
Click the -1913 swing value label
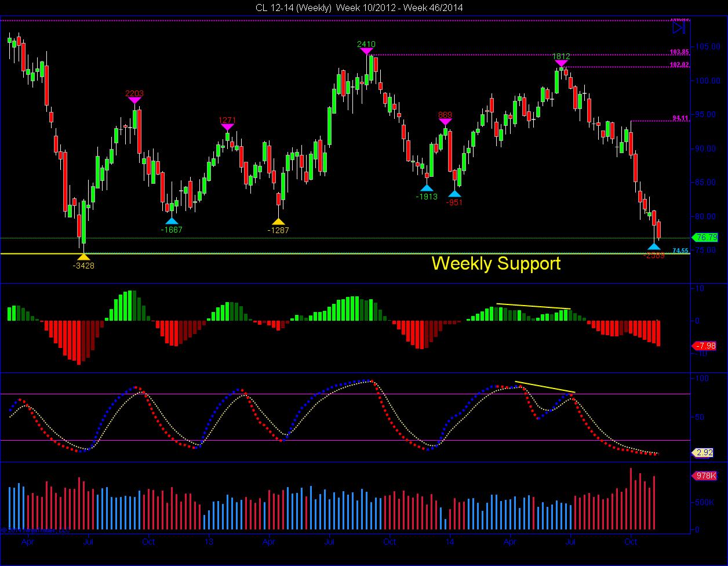click(x=427, y=197)
